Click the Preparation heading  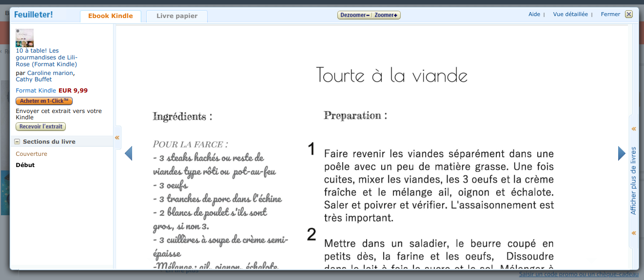pos(355,115)
